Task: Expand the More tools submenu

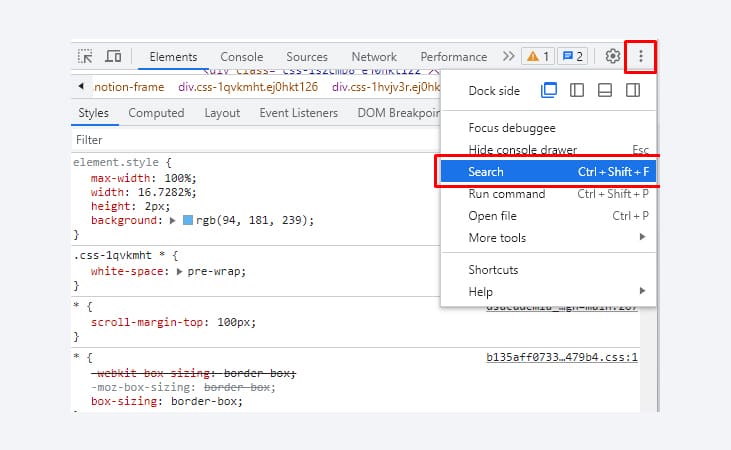Action: click(x=548, y=237)
